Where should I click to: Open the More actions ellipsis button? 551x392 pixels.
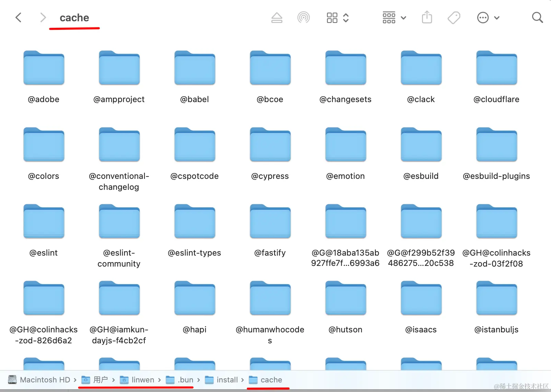pyautogui.click(x=483, y=17)
